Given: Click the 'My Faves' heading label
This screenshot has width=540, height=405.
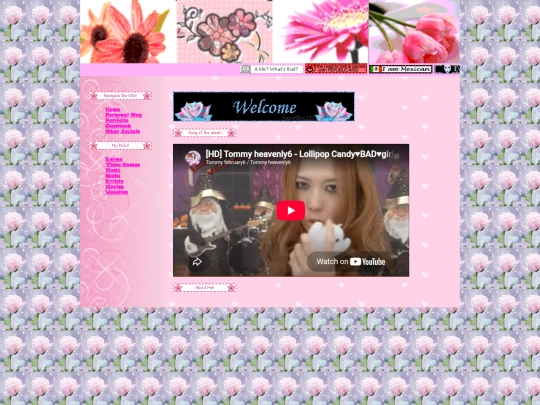Looking at the screenshot, I should tap(120, 146).
